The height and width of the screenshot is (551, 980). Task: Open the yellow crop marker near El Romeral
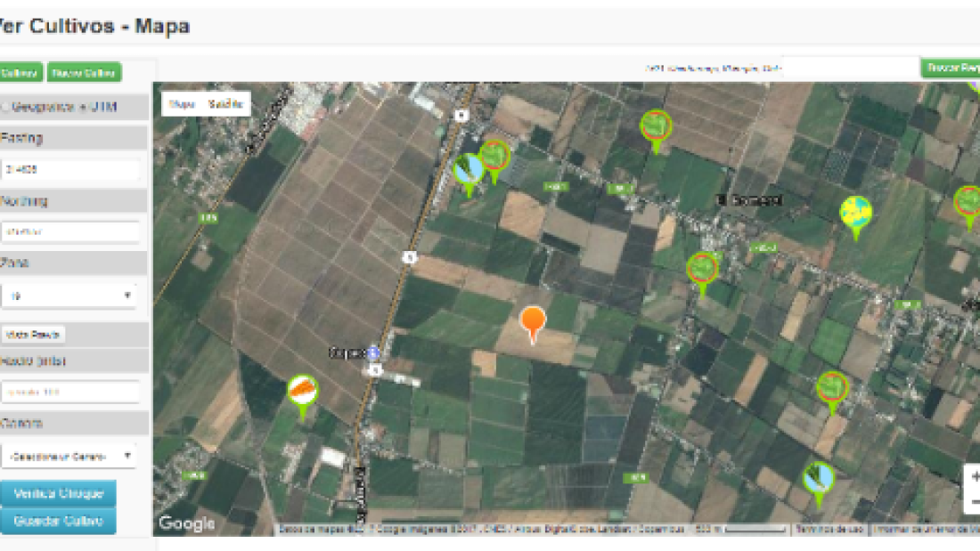[855, 217]
